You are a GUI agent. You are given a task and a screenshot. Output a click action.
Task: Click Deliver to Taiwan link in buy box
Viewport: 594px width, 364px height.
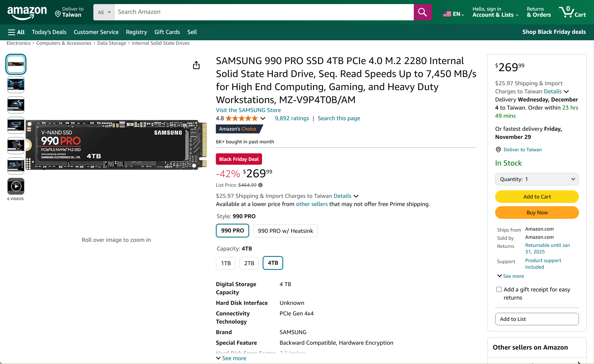pyautogui.click(x=522, y=149)
